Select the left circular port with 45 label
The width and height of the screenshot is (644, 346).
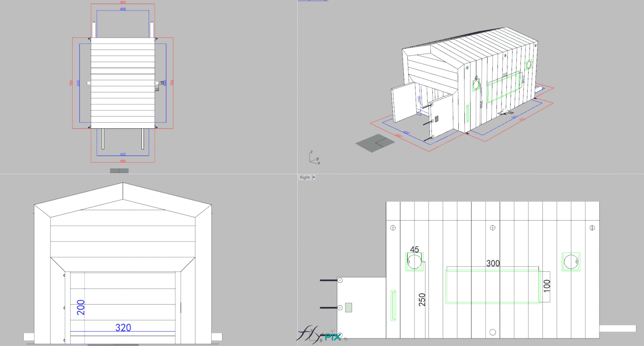click(x=414, y=262)
